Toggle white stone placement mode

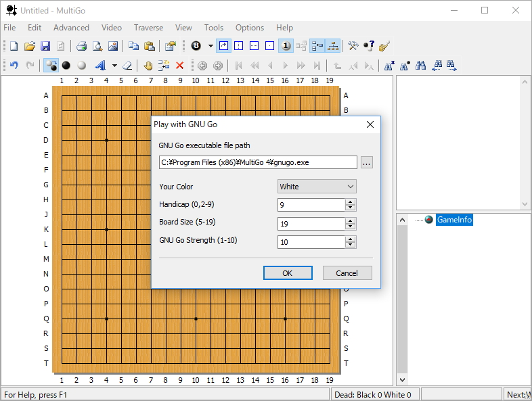point(81,66)
